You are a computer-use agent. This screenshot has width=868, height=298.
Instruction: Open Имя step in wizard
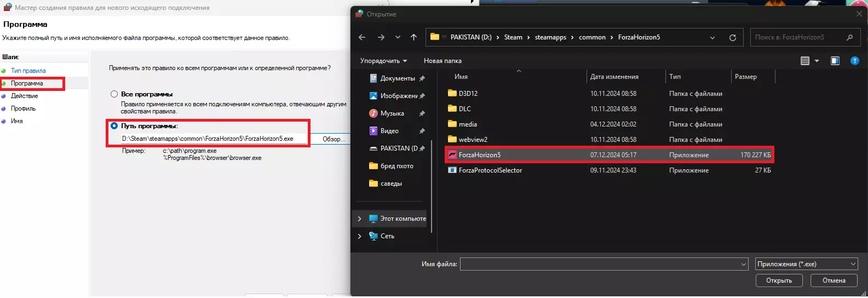tap(17, 121)
